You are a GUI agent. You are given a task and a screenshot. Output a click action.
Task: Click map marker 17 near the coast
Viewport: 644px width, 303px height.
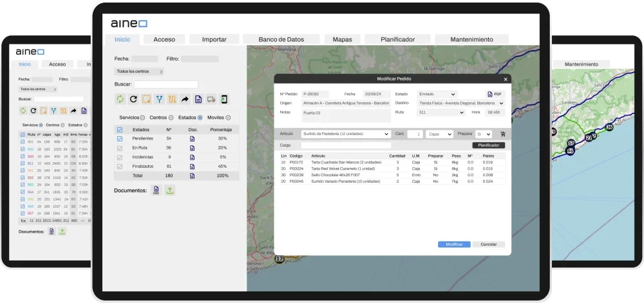(x=279, y=259)
